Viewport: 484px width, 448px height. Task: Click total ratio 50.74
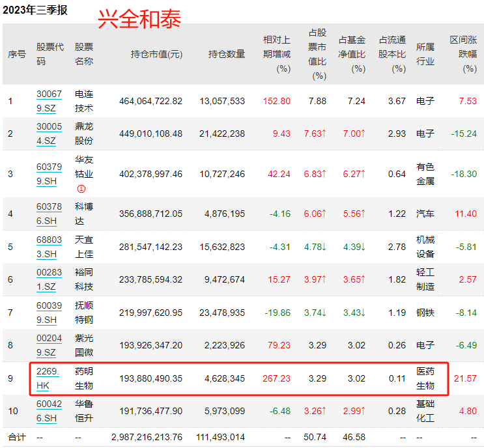(x=315, y=437)
